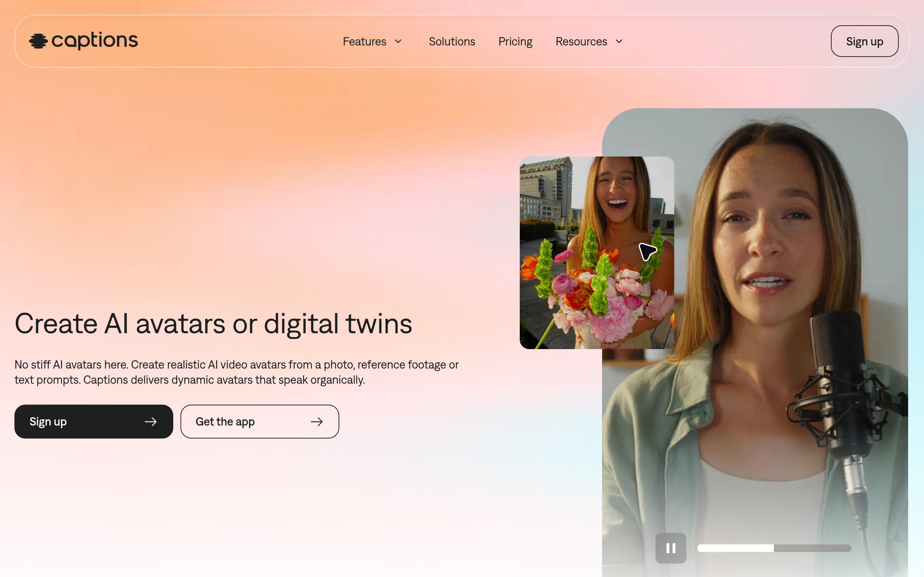Open the Resources menu item
This screenshot has width=924, height=577.
[581, 41]
